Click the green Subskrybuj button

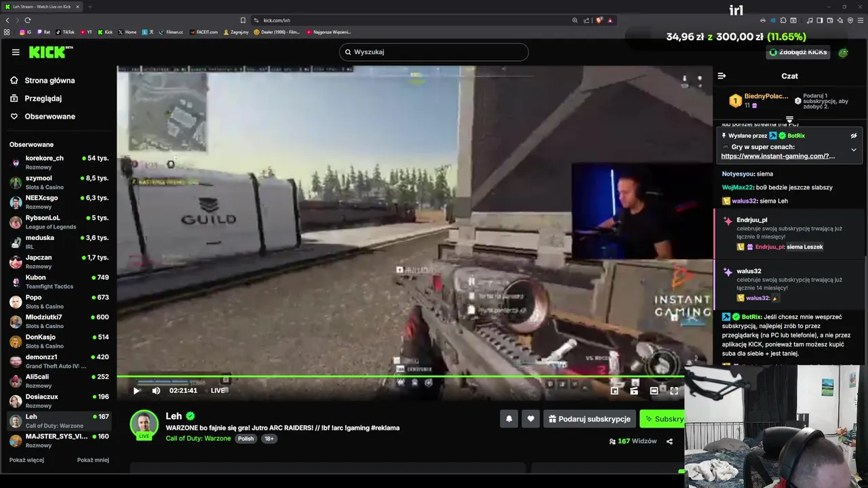coord(663,419)
